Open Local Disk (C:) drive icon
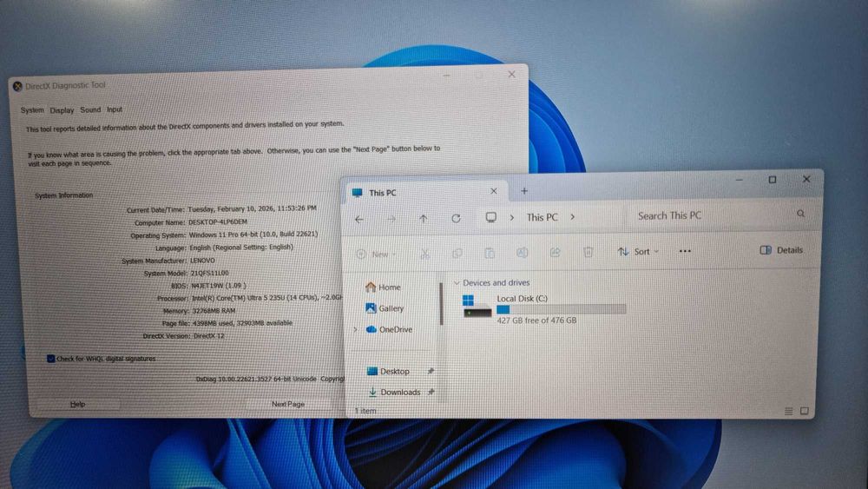The width and height of the screenshot is (868, 489). [477, 307]
